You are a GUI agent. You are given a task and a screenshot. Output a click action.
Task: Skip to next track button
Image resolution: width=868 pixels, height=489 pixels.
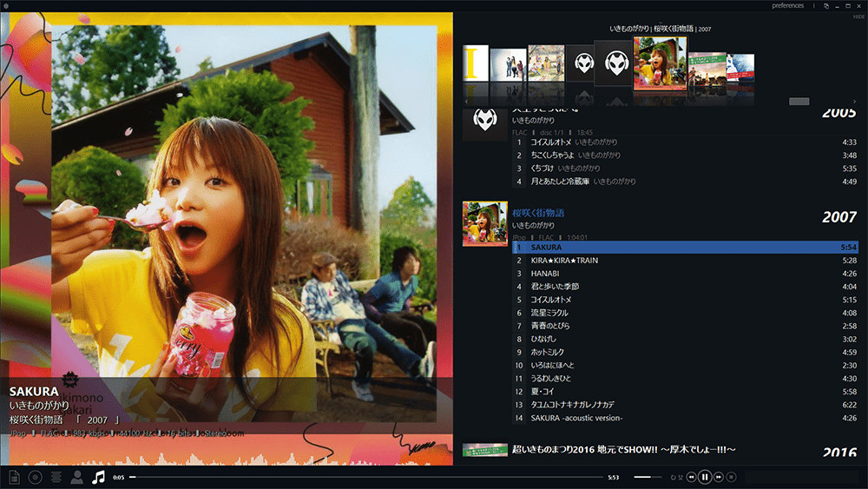[x=719, y=477]
